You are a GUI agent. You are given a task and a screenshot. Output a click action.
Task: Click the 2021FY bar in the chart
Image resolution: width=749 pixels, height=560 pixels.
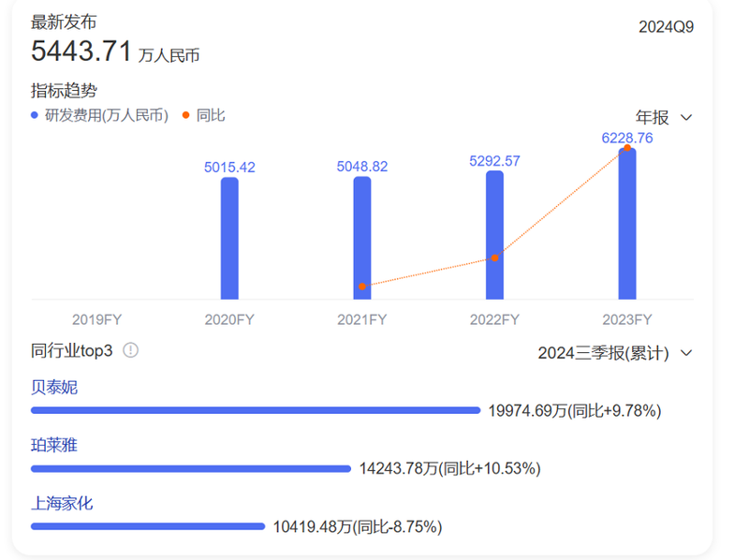coord(362,238)
